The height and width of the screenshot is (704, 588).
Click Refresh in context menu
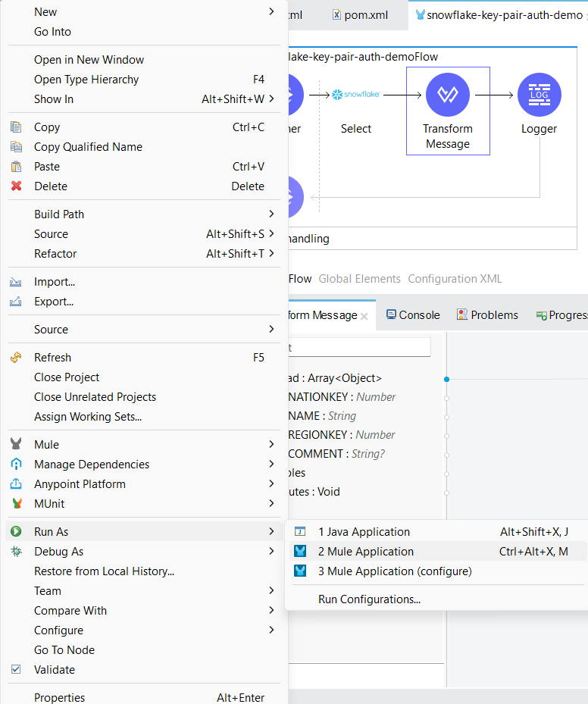pyautogui.click(x=52, y=358)
